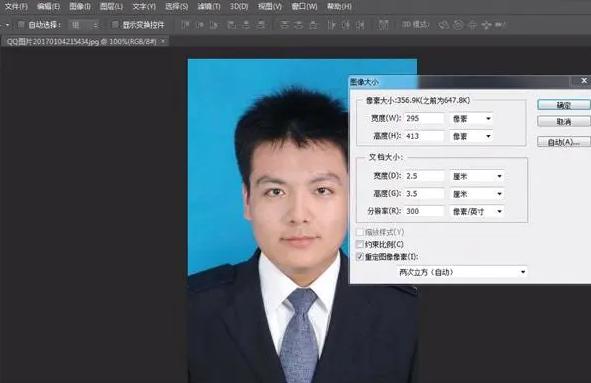Click the document height field showing 3.5

coord(424,194)
